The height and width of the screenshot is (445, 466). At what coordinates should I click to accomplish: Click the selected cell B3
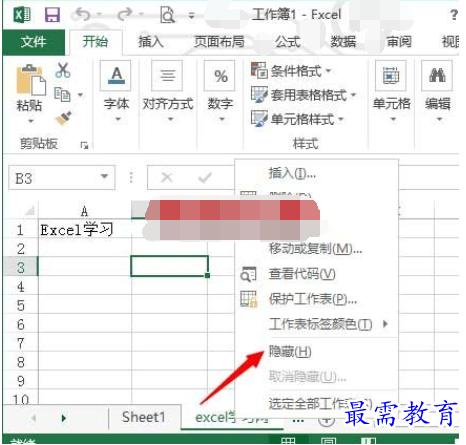click(169, 266)
